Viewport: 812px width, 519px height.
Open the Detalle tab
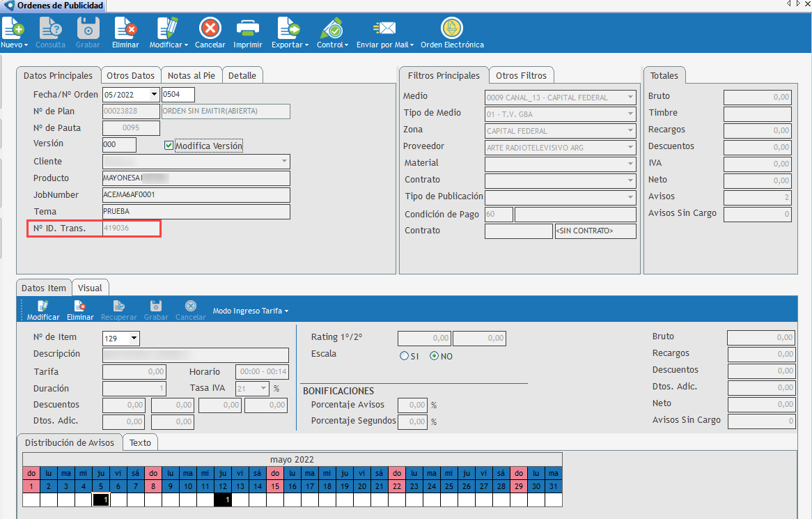[x=242, y=76]
